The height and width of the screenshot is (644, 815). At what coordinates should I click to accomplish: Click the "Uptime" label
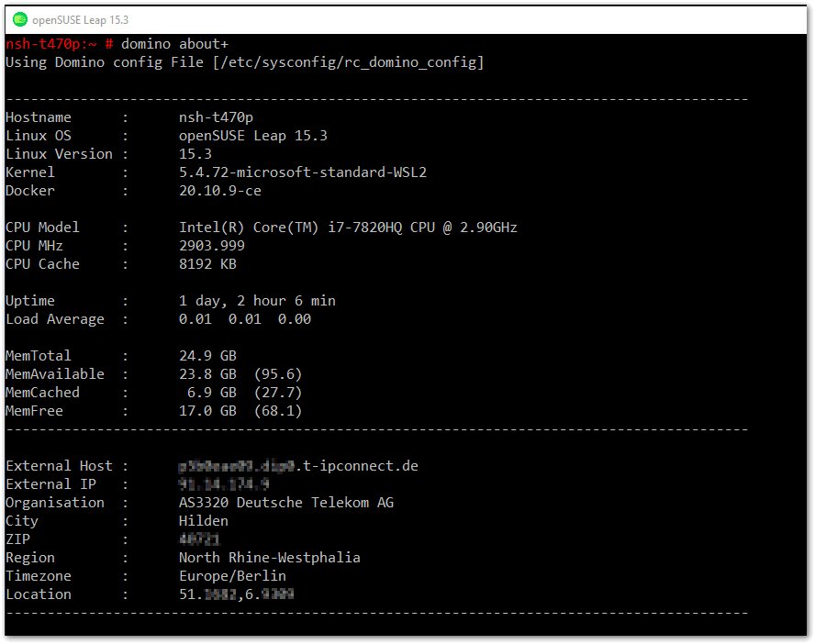pos(30,301)
